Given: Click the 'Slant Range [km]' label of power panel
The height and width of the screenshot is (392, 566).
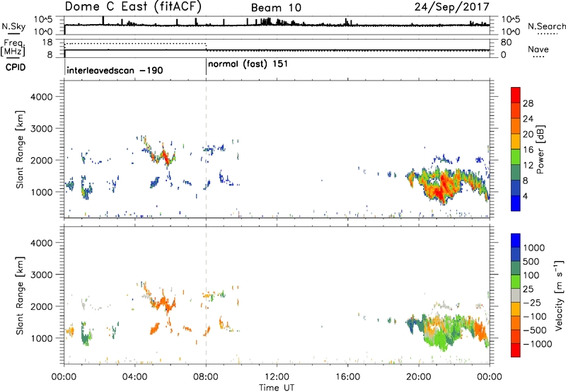Looking at the screenshot, I should [20, 149].
